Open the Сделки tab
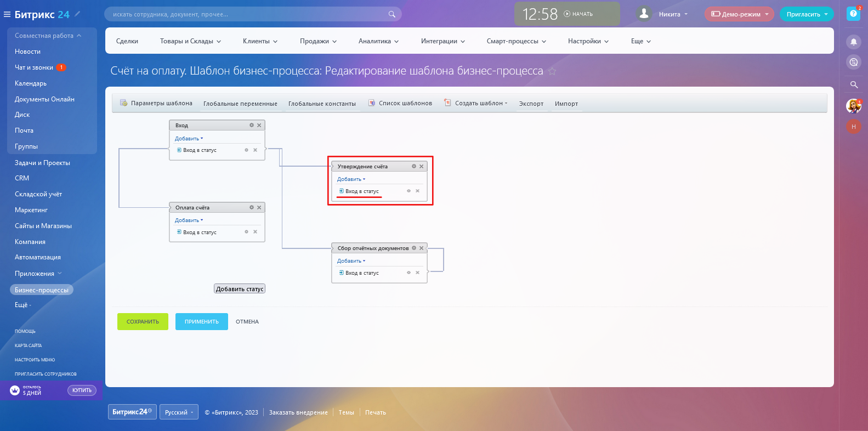 pos(127,41)
